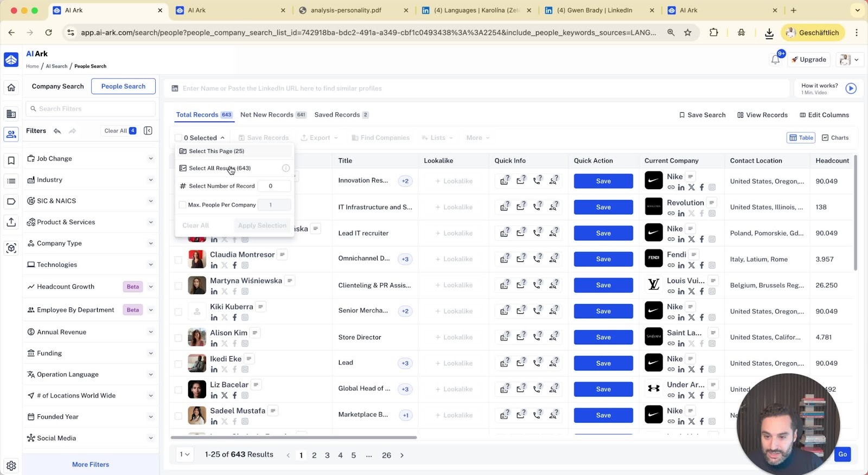Switch to Company Search tab
Image resolution: width=868 pixels, height=475 pixels.
58,86
